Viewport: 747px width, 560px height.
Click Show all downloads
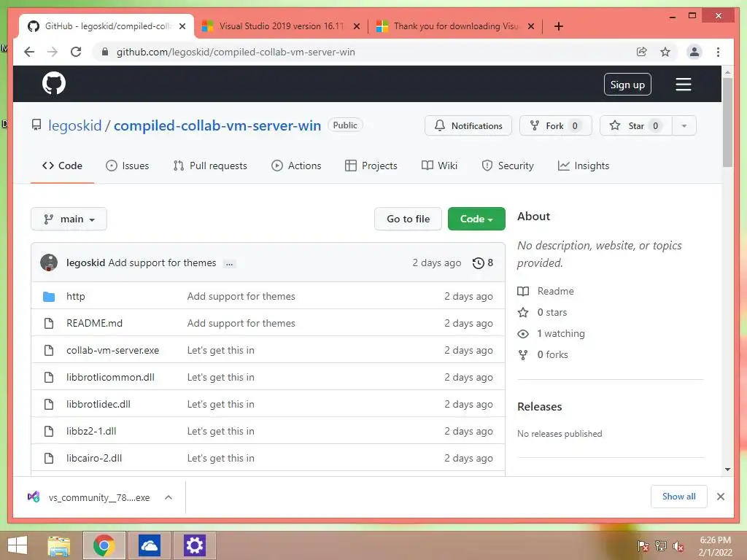coord(679,497)
